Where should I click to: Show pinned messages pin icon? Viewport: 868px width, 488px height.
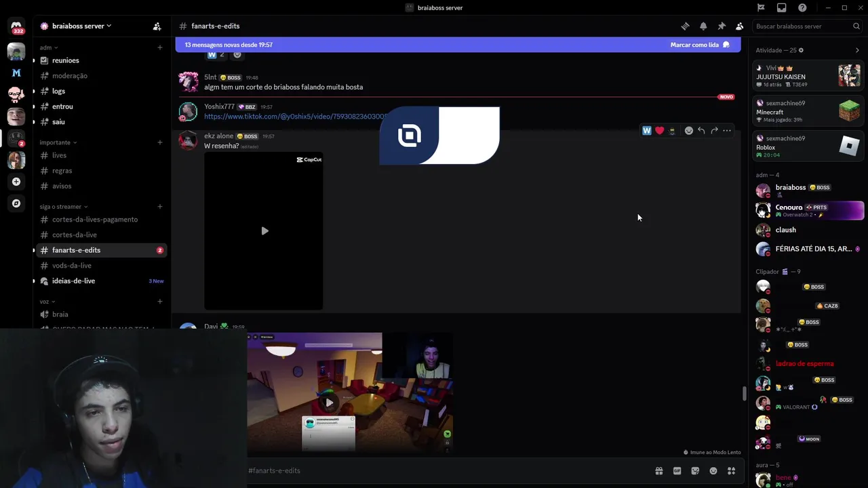(x=722, y=26)
